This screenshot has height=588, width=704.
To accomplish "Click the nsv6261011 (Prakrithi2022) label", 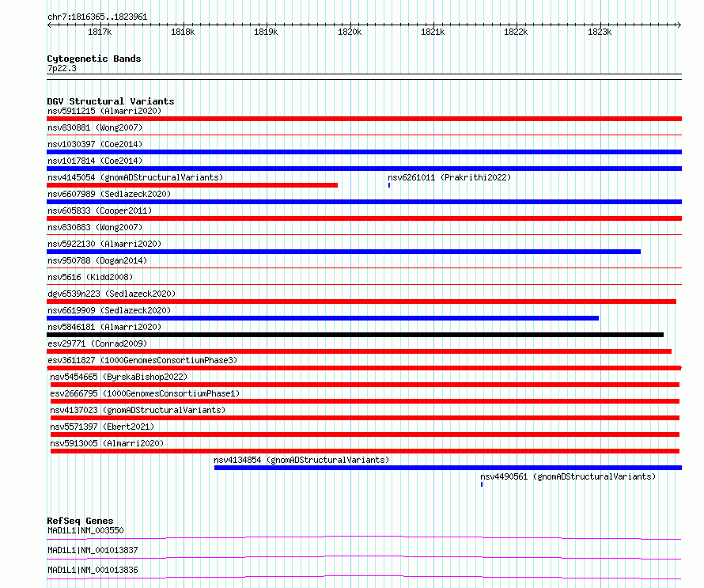I will [449, 177].
